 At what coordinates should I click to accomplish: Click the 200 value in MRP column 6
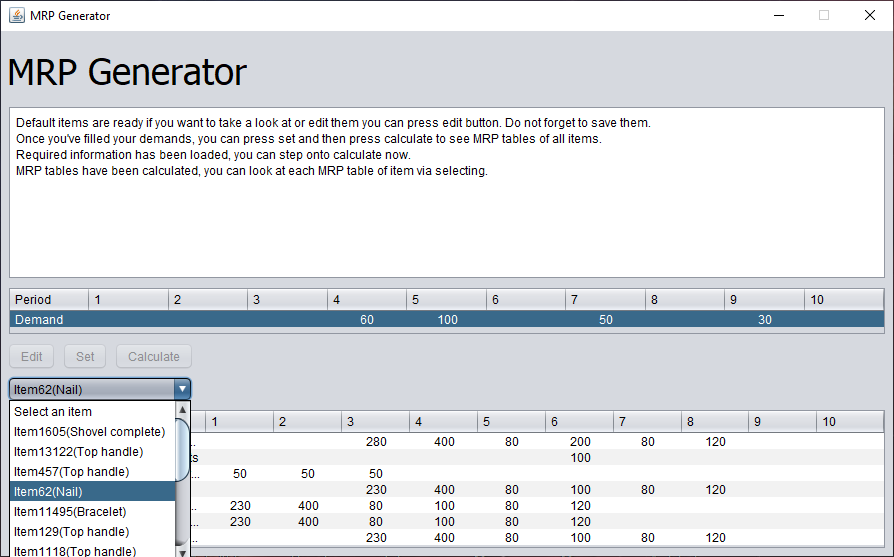[x=580, y=442]
